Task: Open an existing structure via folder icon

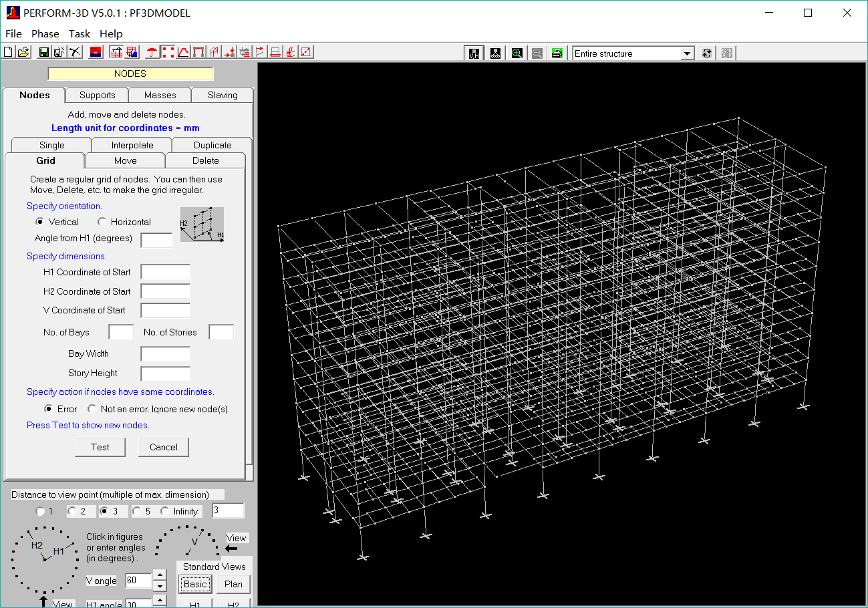Action: [23, 52]
